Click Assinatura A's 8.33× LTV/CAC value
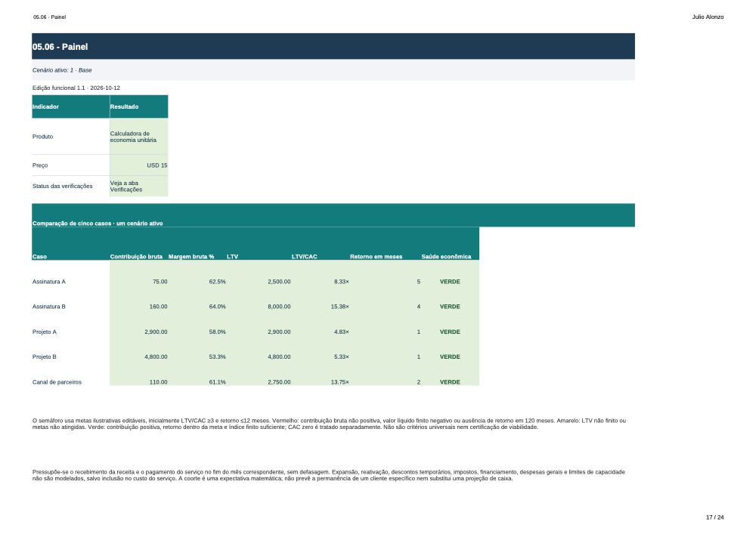This screenshot has height=534, width=756. pos(342,282)
